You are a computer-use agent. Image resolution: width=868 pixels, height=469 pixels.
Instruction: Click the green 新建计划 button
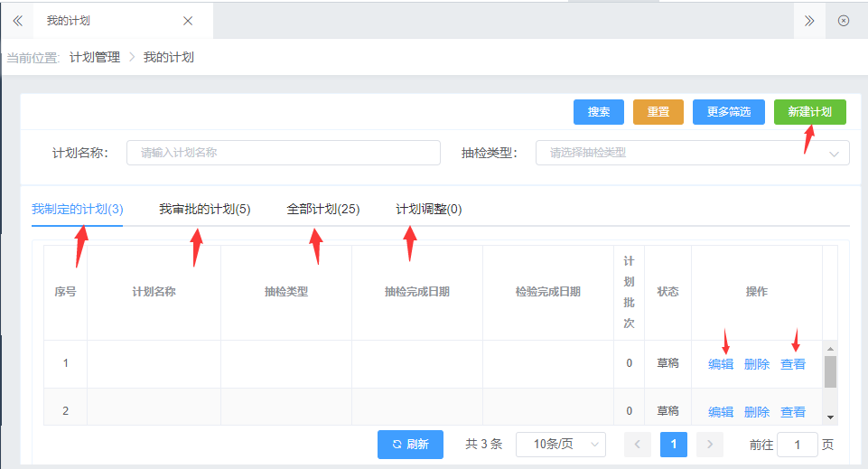810,112
